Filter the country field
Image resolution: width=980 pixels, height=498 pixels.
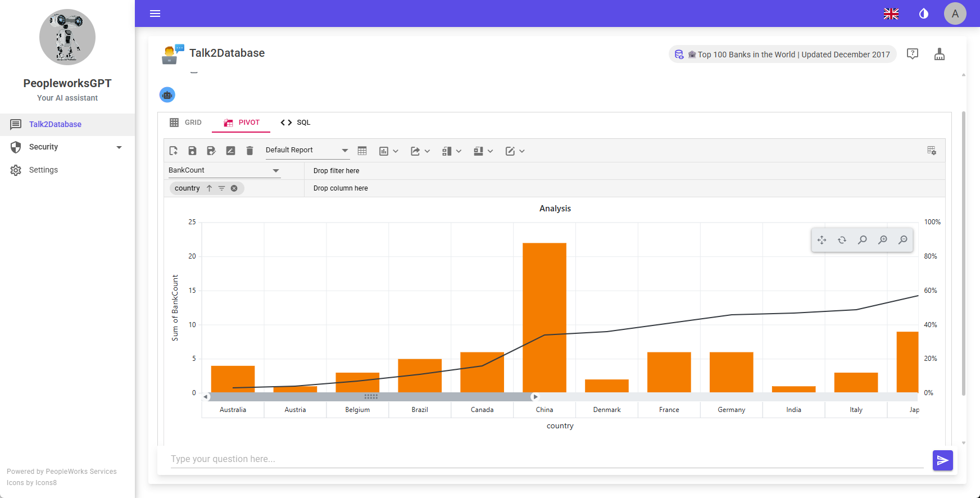(x=221, y=188)
